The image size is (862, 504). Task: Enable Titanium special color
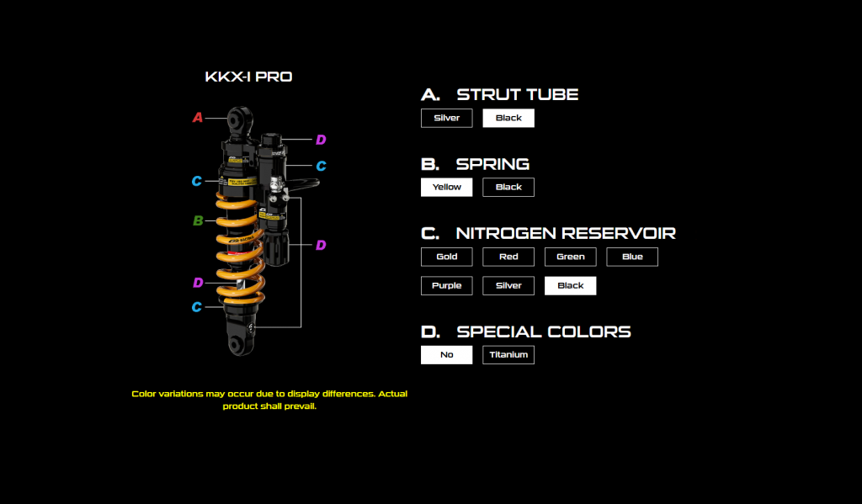click(x=508, y=355)
